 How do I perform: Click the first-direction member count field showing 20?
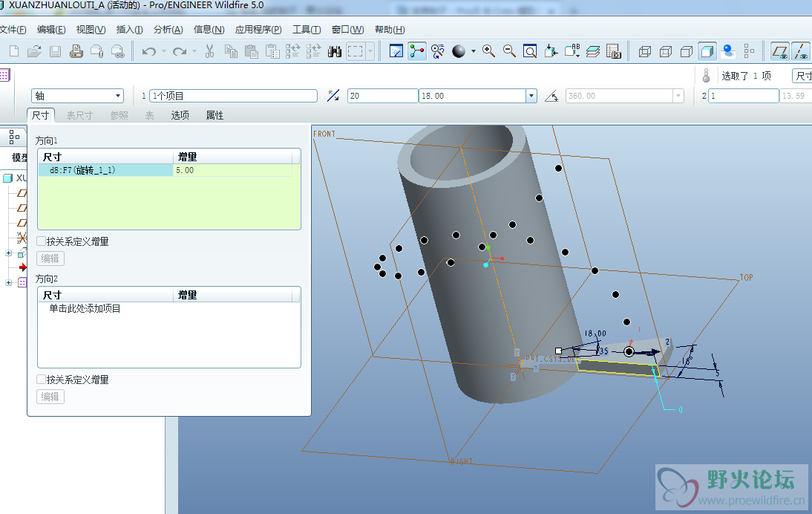click(x=383, y=96)
